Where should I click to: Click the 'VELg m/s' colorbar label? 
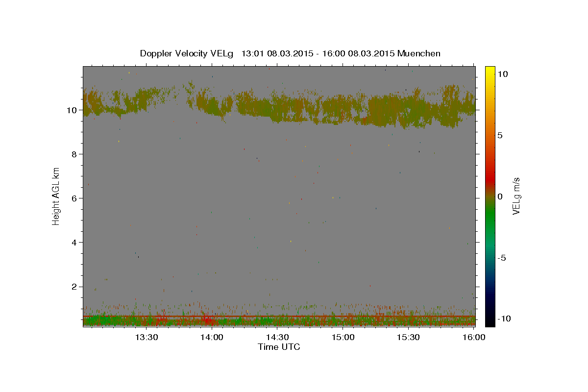(x=516, y=196)
